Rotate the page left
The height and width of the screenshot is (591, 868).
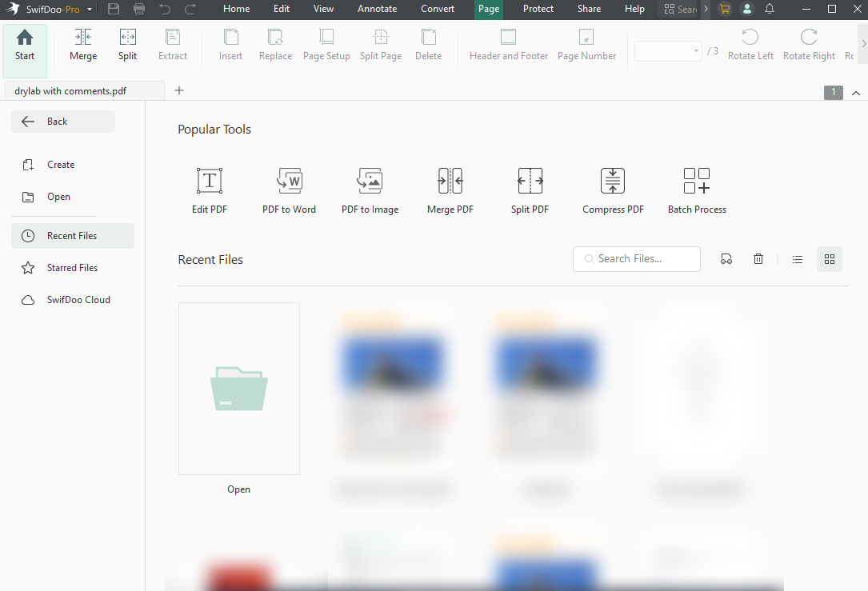750,44
